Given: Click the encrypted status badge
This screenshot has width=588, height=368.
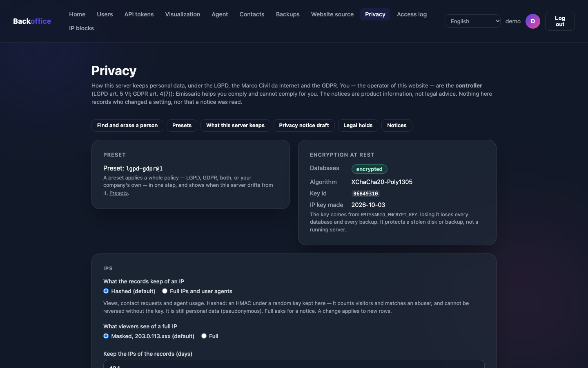Looking at the screenshot, I should click(x=370, y=169).
